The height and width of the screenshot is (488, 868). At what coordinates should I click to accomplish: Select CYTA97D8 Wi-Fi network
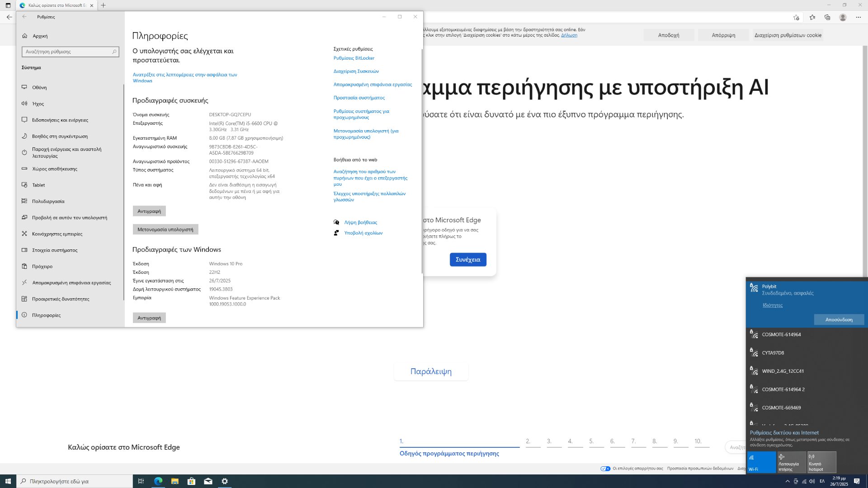coord(807,353)
